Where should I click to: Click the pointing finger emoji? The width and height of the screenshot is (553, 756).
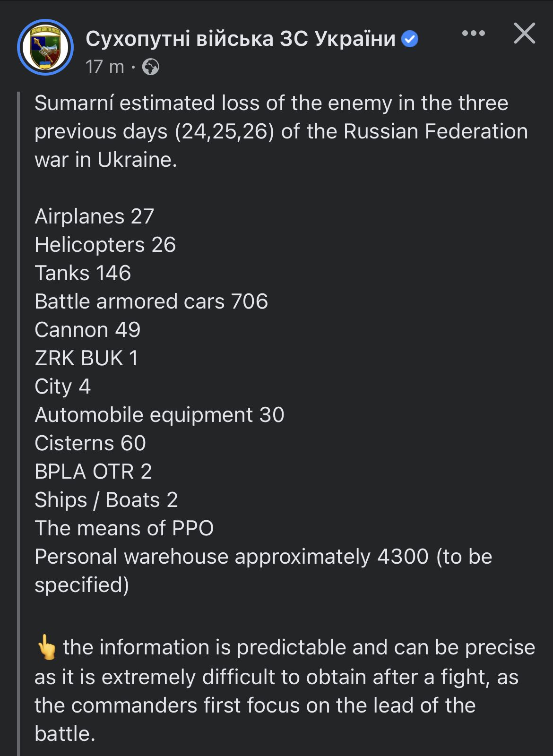[46, 647]
